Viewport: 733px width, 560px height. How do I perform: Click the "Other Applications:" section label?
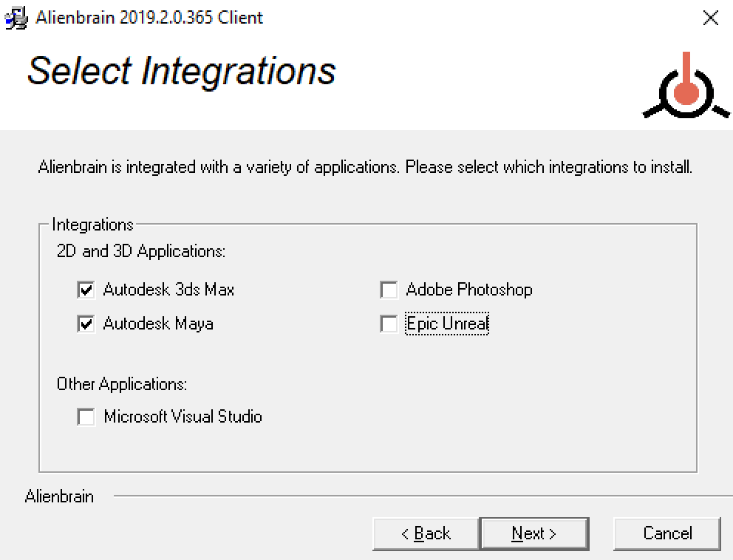(x=122, y=384)
